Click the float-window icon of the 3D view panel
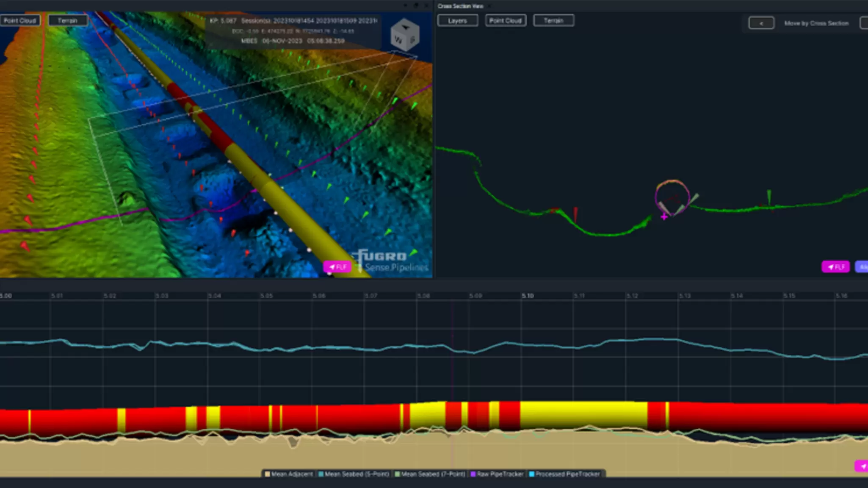 pos(416,6)
